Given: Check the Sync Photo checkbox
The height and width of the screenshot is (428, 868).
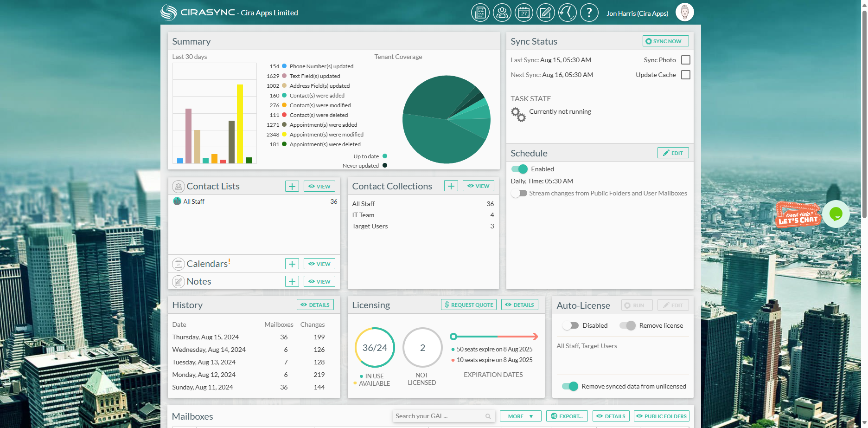Looking at the screenshot, I should 686,60.
